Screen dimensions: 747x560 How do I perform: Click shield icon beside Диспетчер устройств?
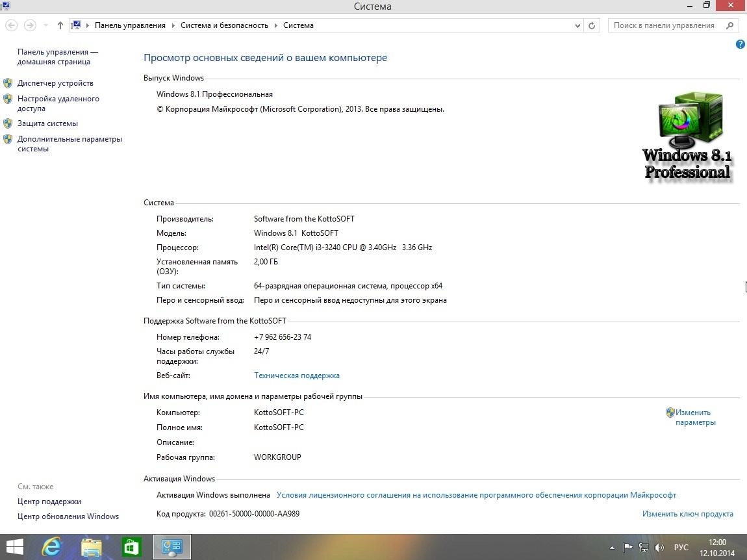[x=8, y=83]
